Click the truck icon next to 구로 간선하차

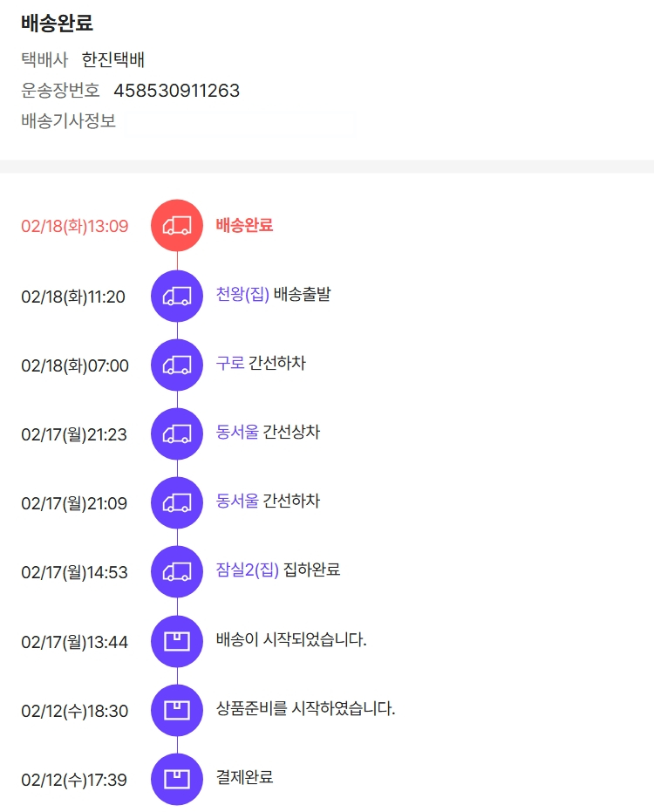coord(177,365)
